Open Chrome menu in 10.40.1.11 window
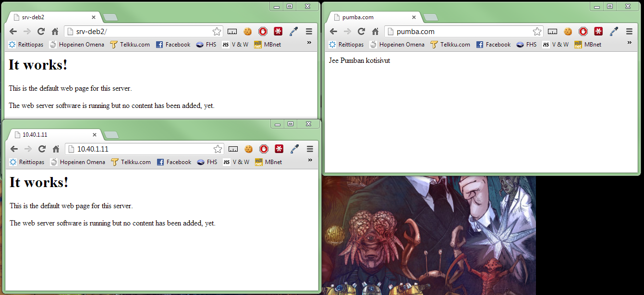Image resolution: width=644 pixels, height=295 pixels. [x=310, y=149]
